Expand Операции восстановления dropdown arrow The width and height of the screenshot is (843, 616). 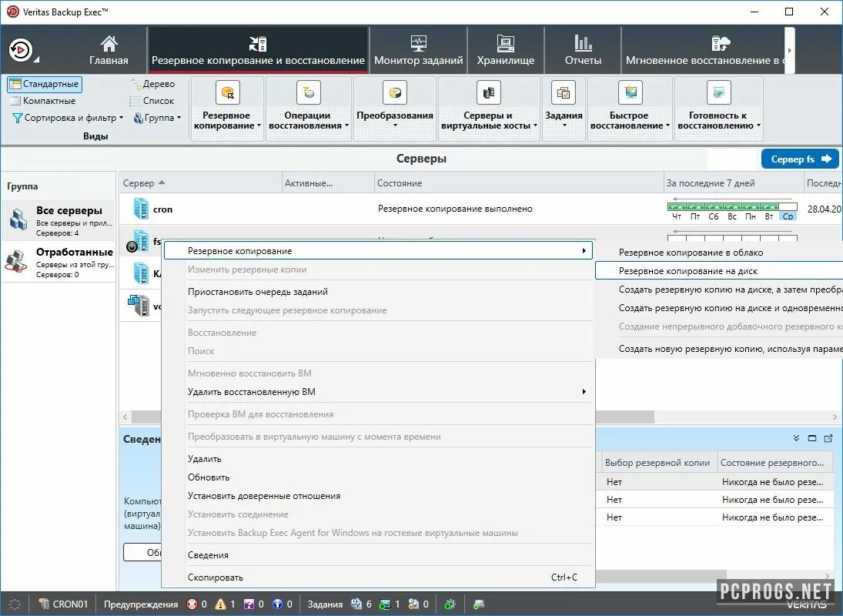346,126
